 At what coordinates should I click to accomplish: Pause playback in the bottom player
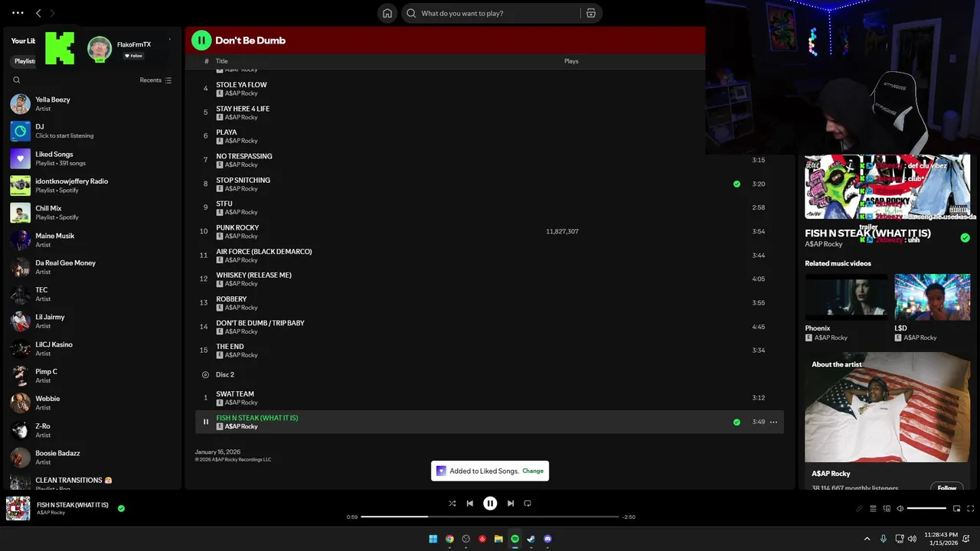click(490, 504)
